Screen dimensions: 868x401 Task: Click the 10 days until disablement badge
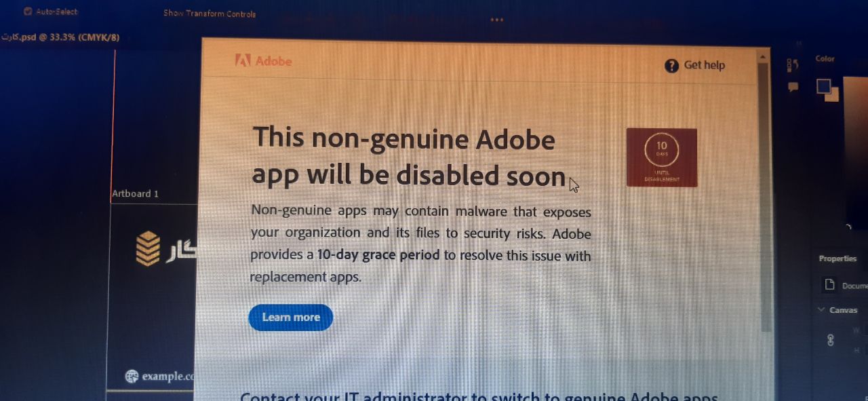click(x=661, y=157)
